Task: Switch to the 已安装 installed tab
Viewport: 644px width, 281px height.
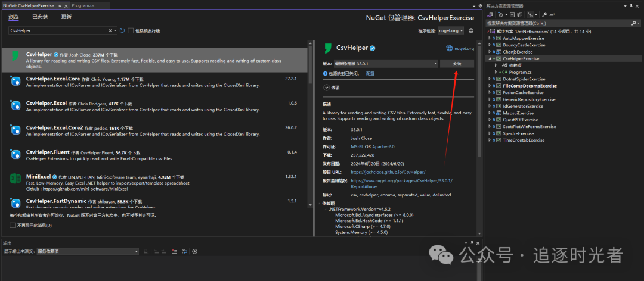Action: point(41,17)
